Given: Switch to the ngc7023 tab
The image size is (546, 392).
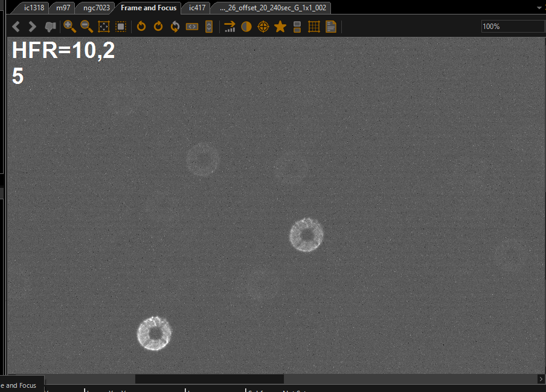Looking at the screenshot, I should tap(96, 8).
